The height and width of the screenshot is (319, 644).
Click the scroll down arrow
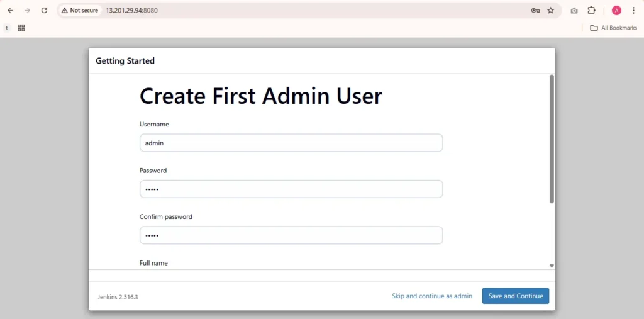(x=552, y=266)
